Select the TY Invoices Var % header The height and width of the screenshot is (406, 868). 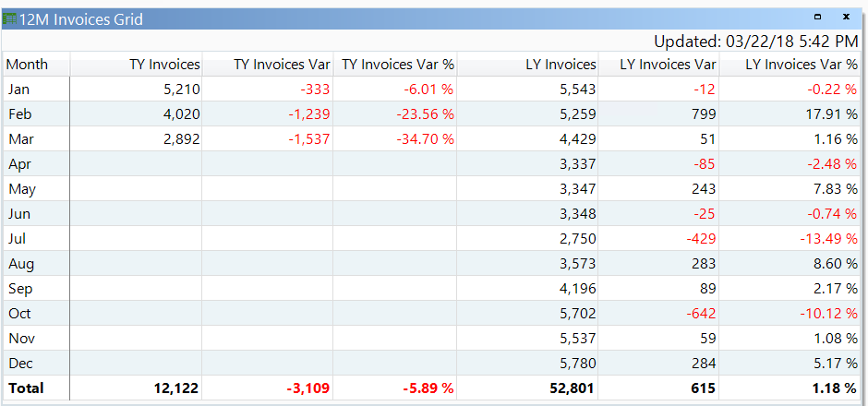tap(398, 65)
